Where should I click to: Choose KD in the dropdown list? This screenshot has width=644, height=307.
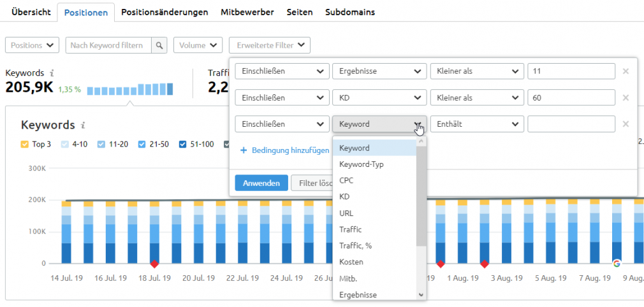tap(374, 197)
